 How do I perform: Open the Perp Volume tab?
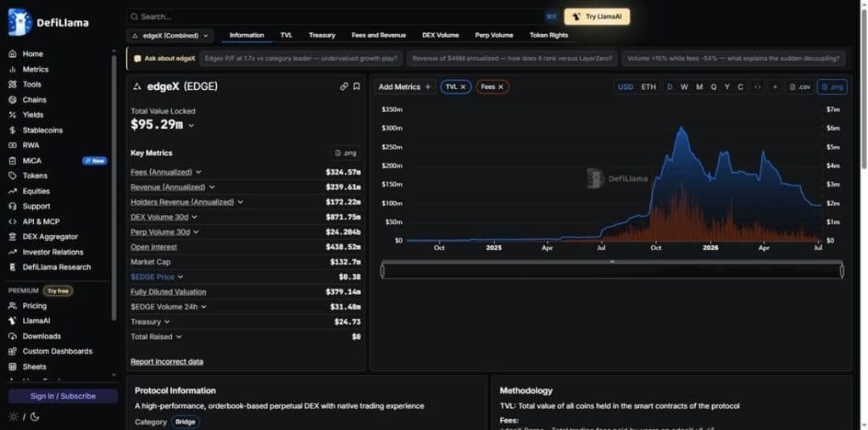[x=494, y=36]
